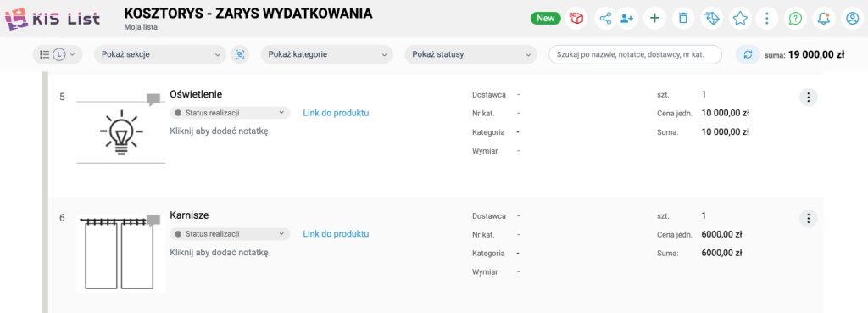This screenshot has width=868, height=313.
Task: Open notifications bell icon
Action: point(824,19)
